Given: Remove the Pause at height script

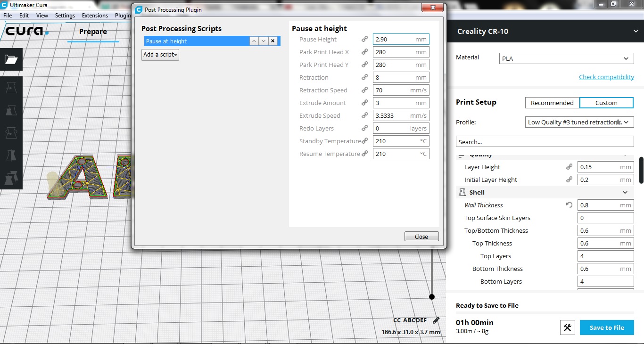Looking at the screenshot, I should click(273, 41).
